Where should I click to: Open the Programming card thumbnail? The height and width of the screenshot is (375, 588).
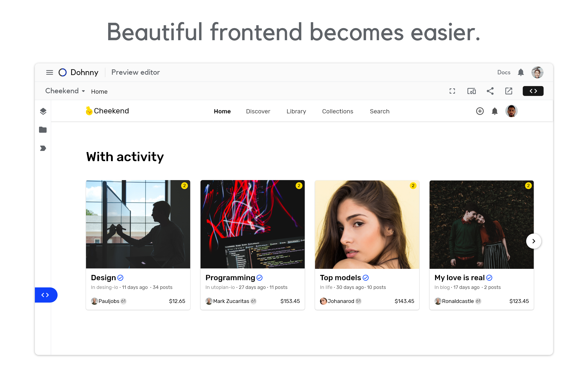click(x=252, y=224)
